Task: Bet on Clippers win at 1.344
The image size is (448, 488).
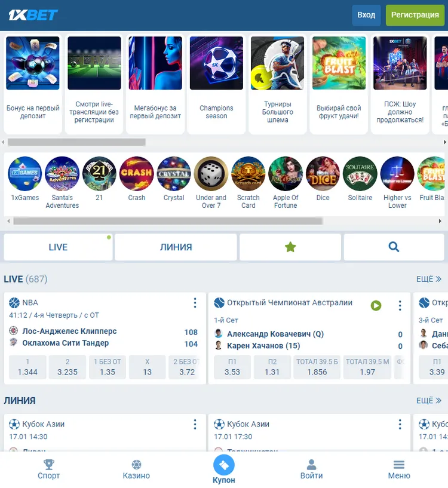Action: click(27, 367)
